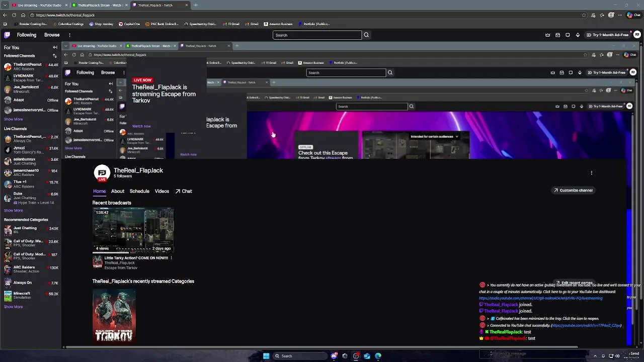This screenshot has width=644, height=362.
Task: Expand system tray hidden icons chevron
Action: (595, 356)
